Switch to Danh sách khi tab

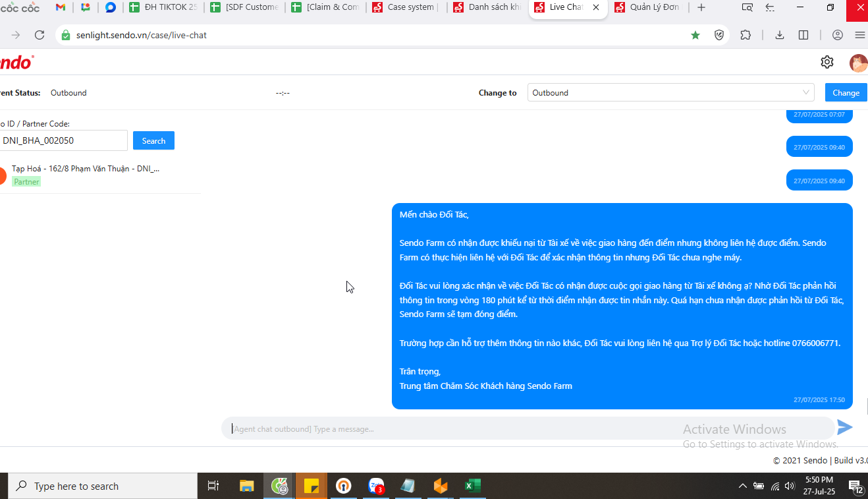(x=488, y=7)
